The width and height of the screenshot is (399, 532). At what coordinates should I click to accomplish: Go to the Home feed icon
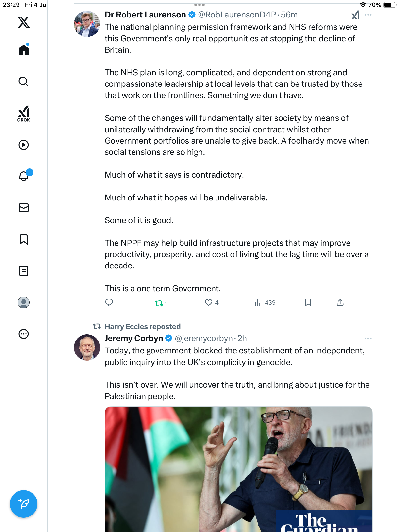[x=24, y=50]
